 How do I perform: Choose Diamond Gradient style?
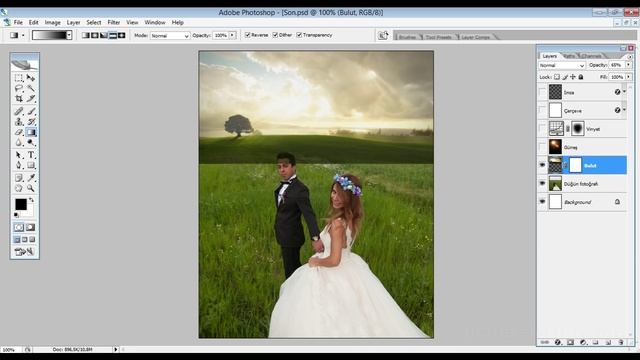click(122, 36)
